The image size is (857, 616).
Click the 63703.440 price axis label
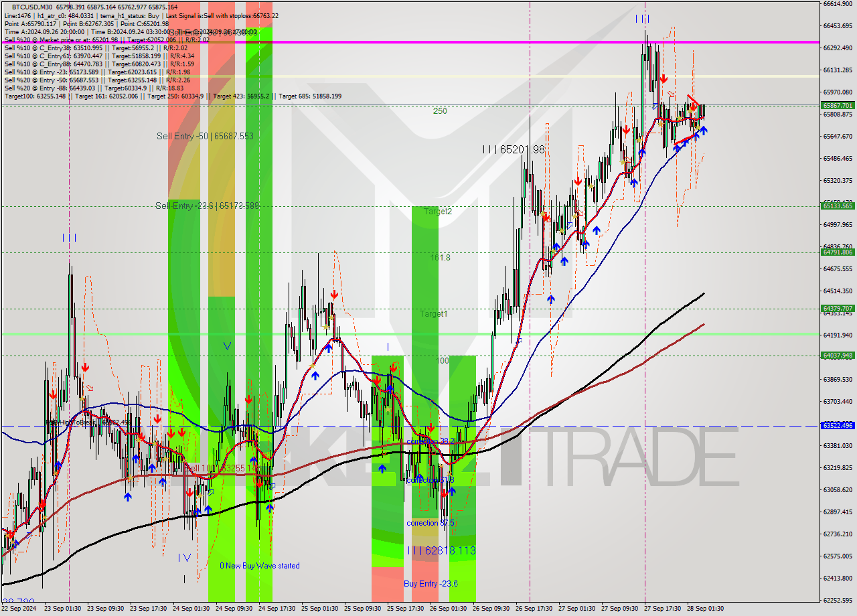point(838,401)
